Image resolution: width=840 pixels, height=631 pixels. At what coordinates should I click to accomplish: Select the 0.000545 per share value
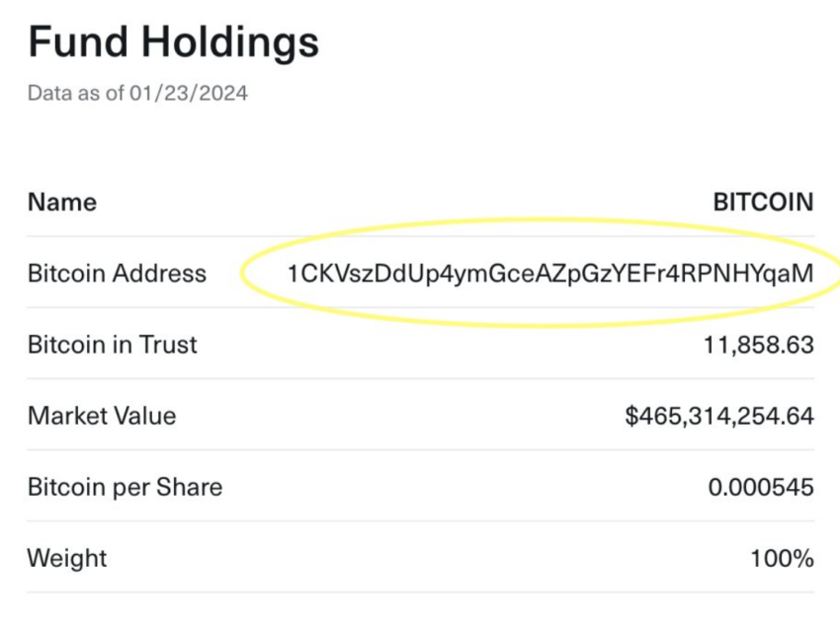click(x=761, y=487)
